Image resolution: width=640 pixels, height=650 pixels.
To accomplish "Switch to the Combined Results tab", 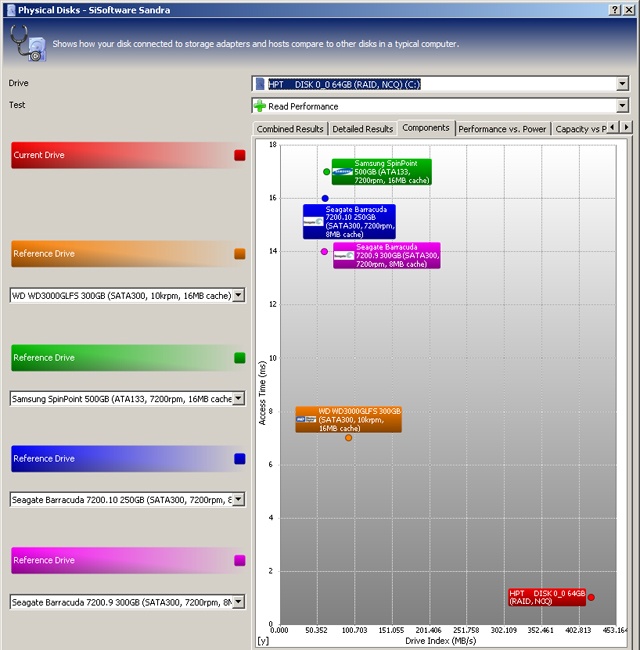I will (x=290, y=129).
